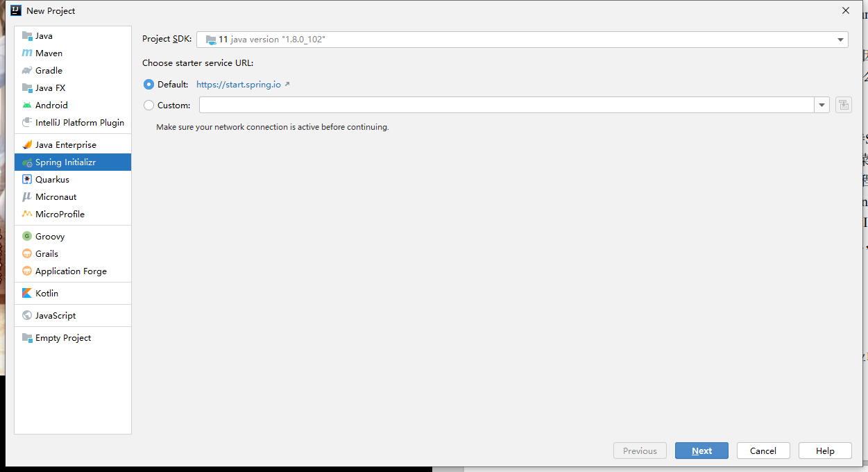Viewport: 868px width, 472px height.
Task: Open the https://start.spring.io link
Action: click(x=239, y=85)
